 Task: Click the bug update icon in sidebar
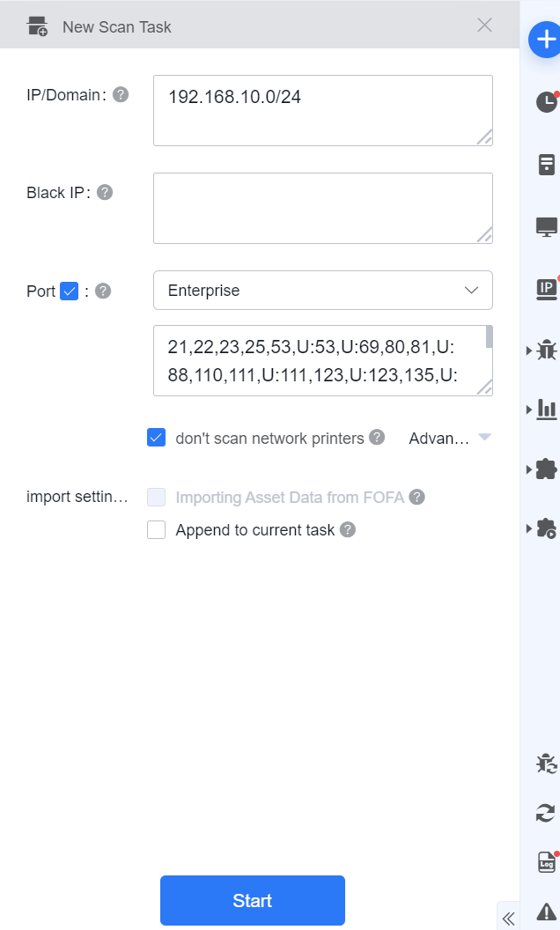(546, 764)
